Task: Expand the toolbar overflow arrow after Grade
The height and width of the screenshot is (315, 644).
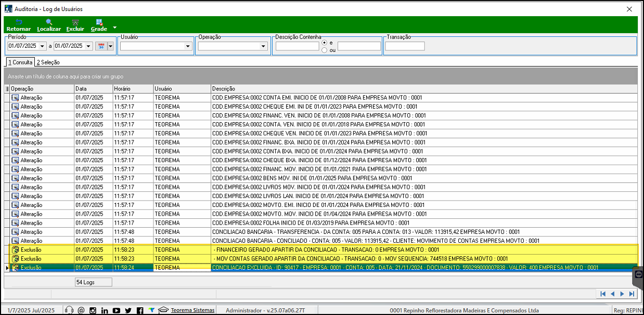Action: [x=115, y=27]
